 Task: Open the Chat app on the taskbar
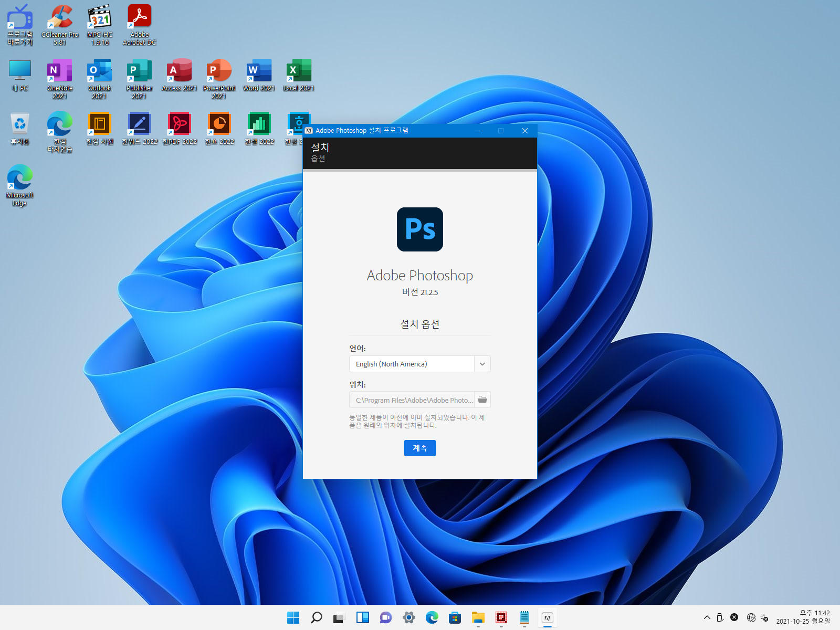click(x=386, y=617)
